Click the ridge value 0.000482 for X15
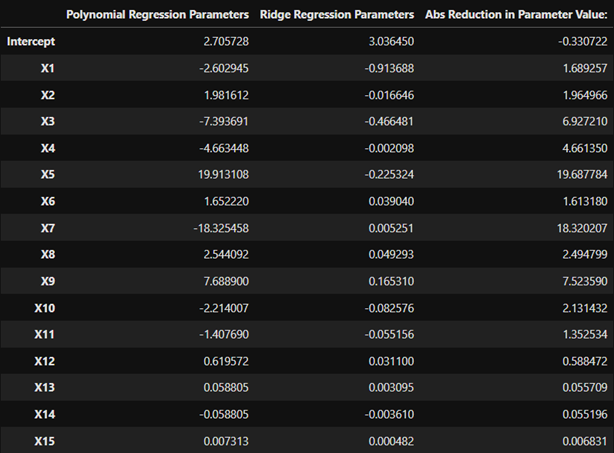 point(391,441)
